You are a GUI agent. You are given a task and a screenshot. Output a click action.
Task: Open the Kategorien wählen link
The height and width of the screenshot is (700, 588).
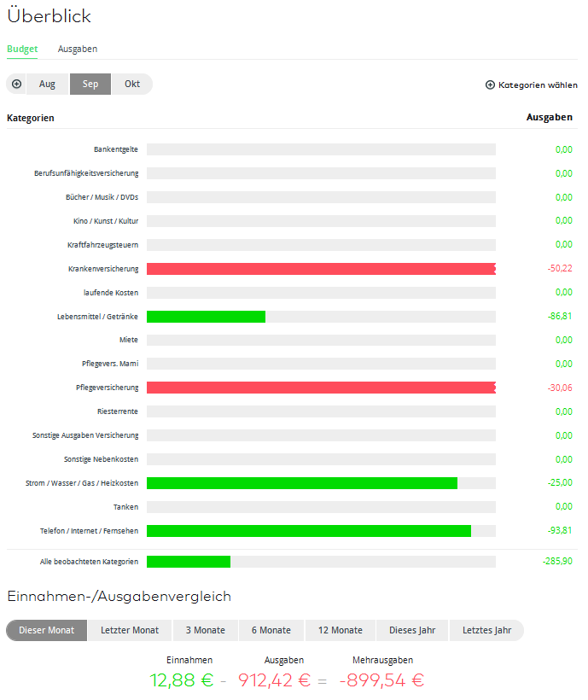tap(538, 85)
